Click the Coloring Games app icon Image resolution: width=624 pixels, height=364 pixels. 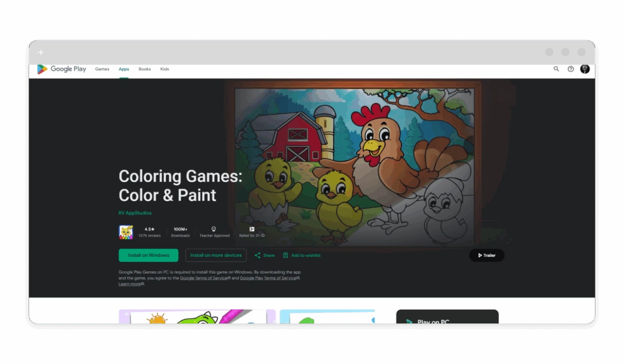pos(126,232)
